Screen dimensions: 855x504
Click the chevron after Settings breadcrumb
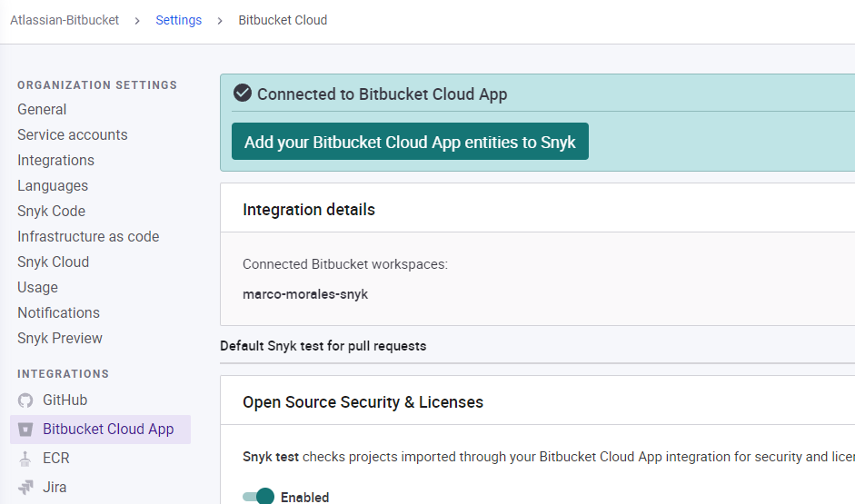tap(220, 21)
